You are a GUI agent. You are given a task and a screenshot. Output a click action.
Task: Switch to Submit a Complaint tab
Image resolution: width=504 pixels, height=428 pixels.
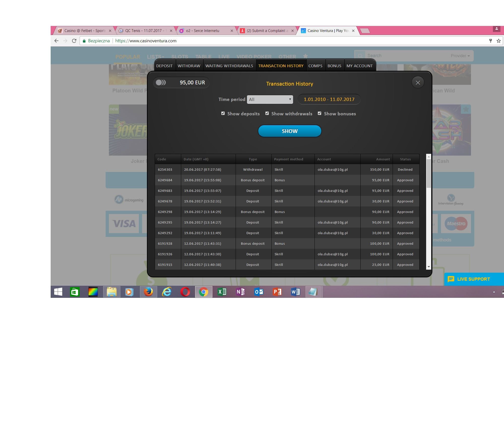(267, 31)
